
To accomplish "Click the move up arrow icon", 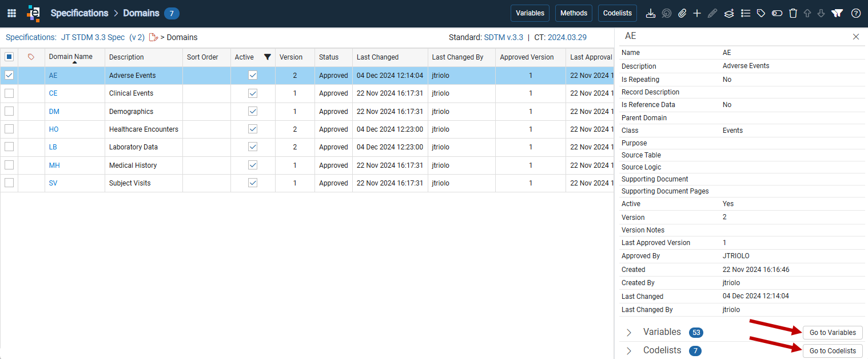I will [x=807, y=13].
